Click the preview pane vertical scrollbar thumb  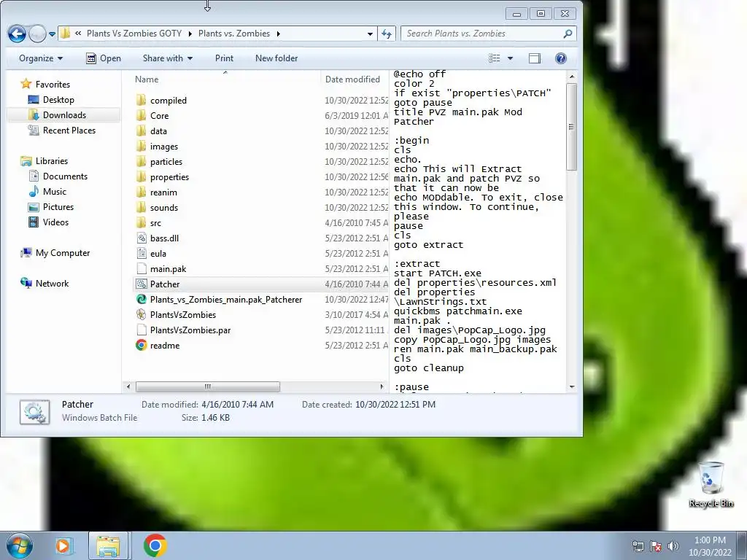(572, 127)
